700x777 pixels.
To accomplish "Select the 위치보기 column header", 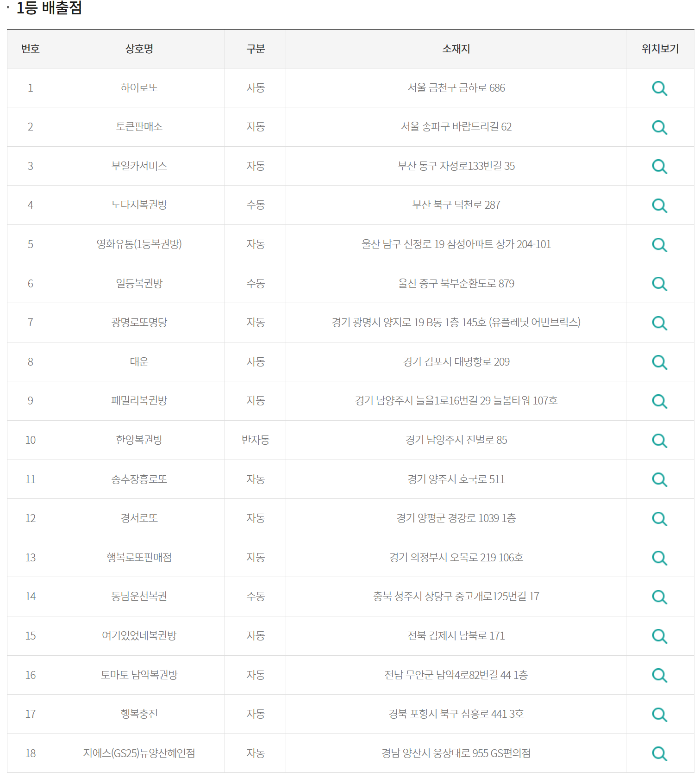I will [x=659, y=49].
